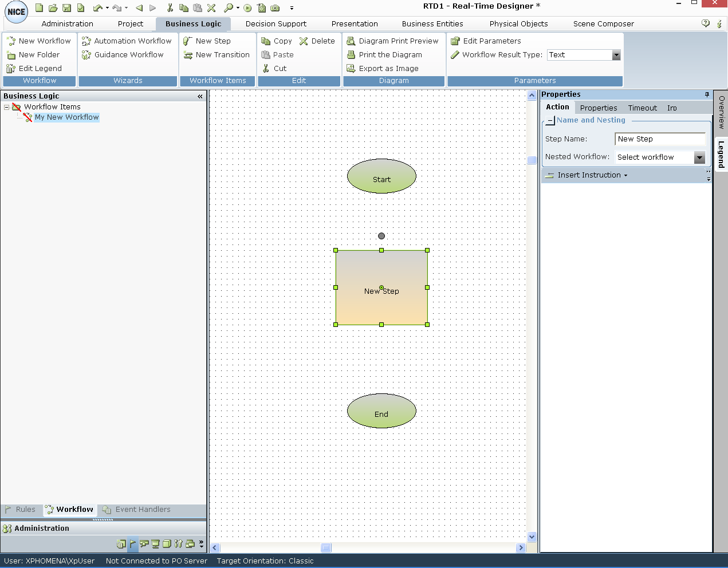Click the Step Name input field
Screen dimensions: 728x568
point(660,139)
